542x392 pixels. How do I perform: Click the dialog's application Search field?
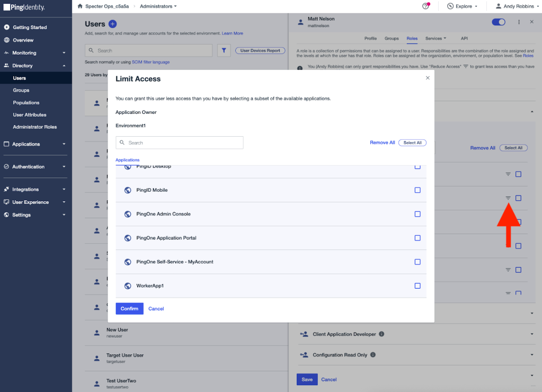click(x=180, y=142)
